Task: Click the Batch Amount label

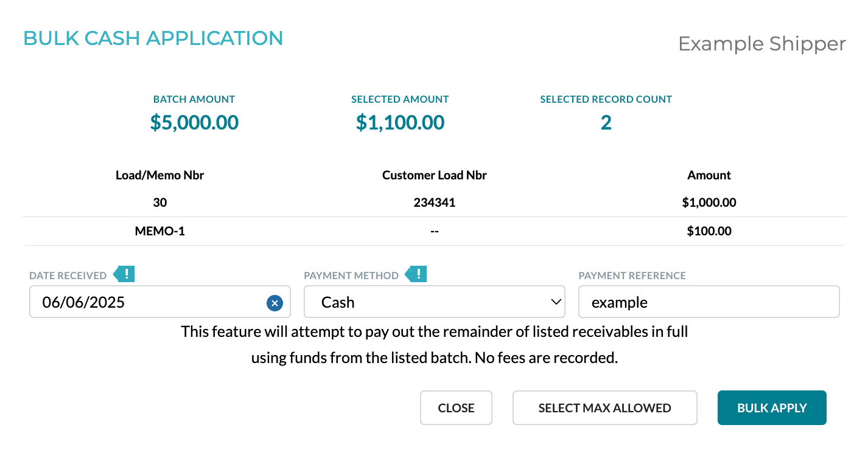Action: (x=194, y=99)
